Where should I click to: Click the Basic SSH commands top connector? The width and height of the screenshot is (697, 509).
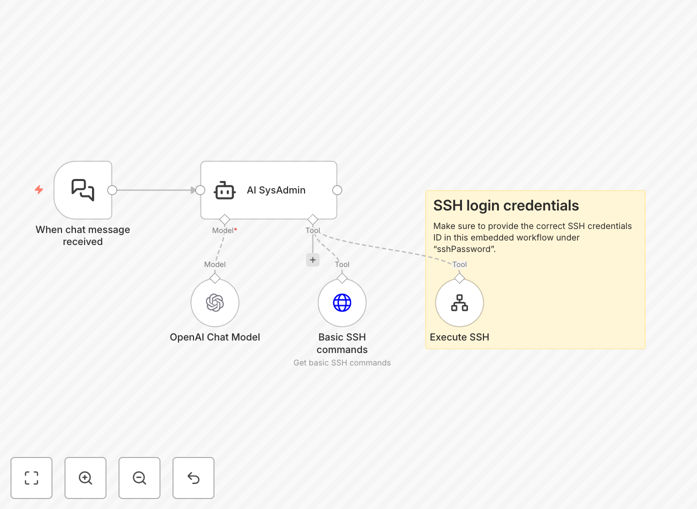[x=342, y=278]
